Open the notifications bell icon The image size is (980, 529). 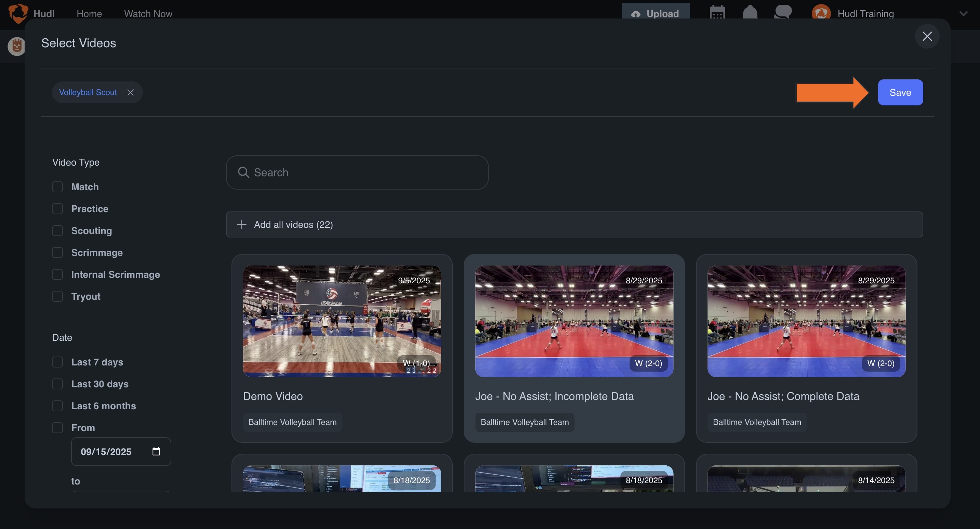(750, 13)
